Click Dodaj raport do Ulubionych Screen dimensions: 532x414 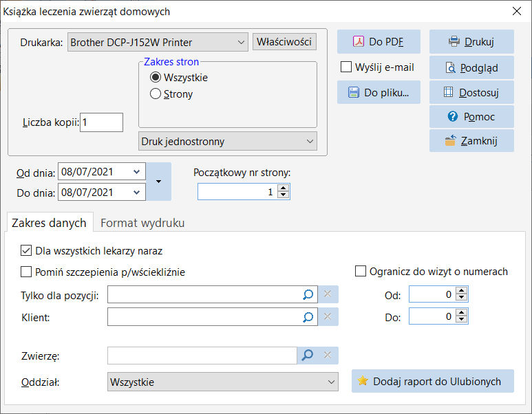(433, 381)
